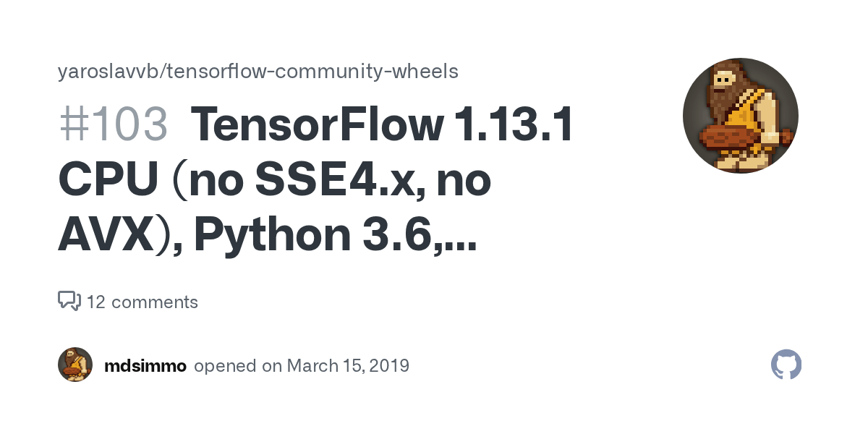The width and height of the screenshot is (868, 434).
Task: Open the mdsimmo username
Action: 145,366
